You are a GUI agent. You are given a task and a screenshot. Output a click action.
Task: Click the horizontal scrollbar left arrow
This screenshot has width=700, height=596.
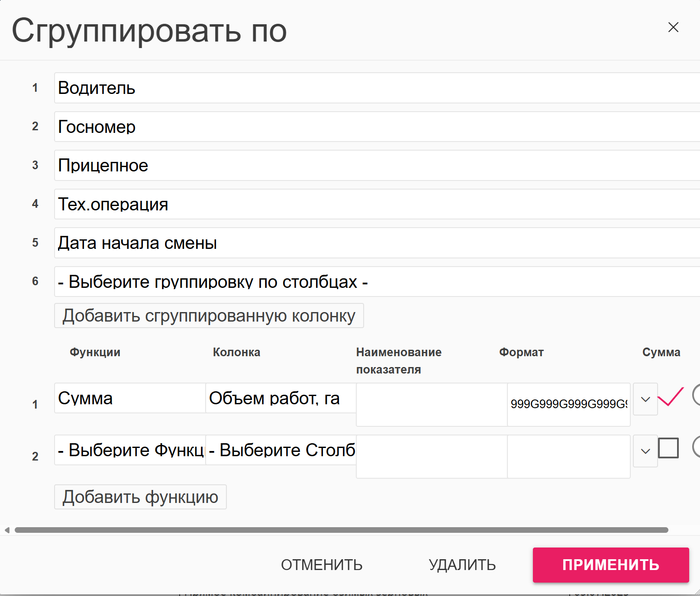pos(7,530)
